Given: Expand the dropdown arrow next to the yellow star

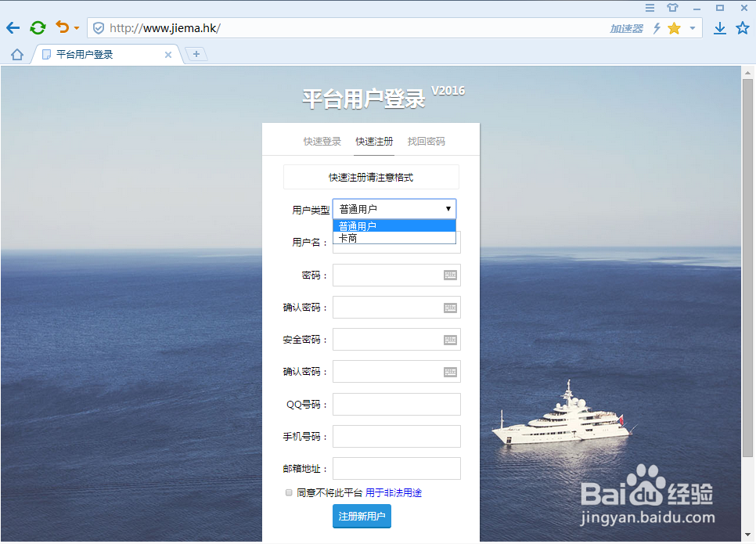Looking at the screenshot, I should pos(693,28).
